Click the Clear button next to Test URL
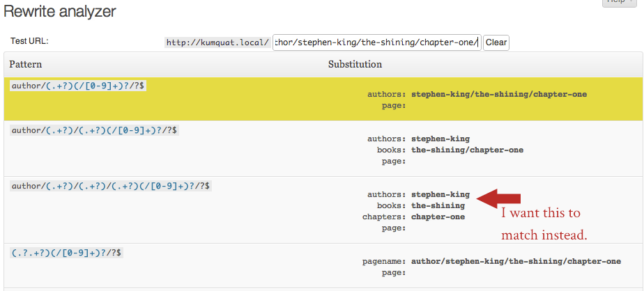Screen dimensions: 644x291 pos(496,42)
